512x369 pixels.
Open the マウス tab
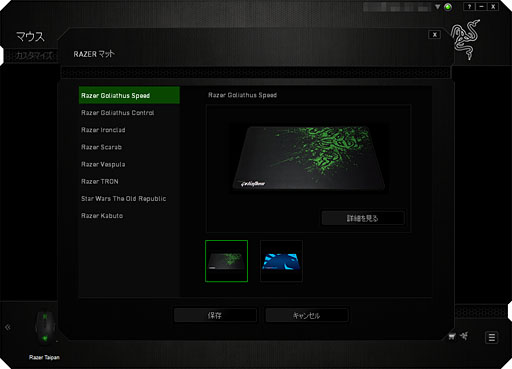tap(30, 36)
